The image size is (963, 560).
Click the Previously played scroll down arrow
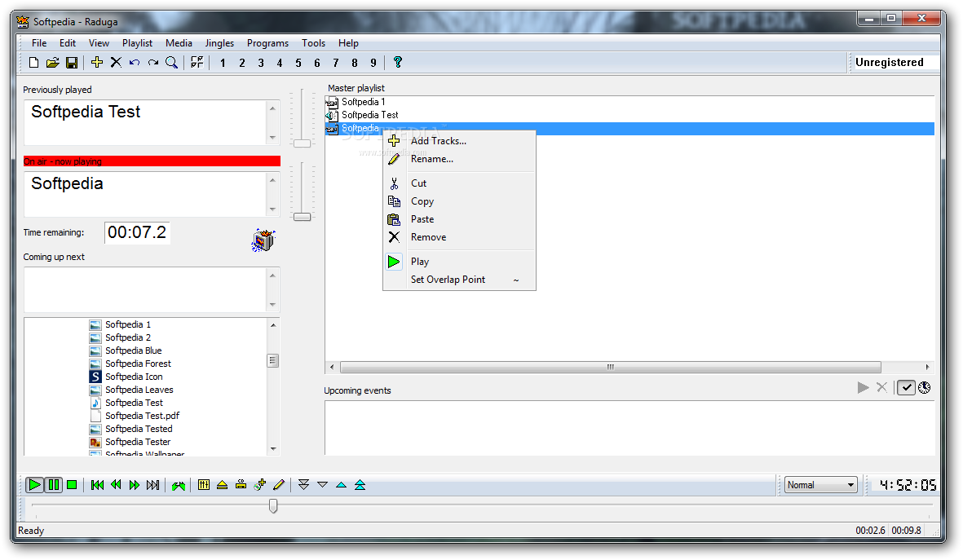click(272, 138)
